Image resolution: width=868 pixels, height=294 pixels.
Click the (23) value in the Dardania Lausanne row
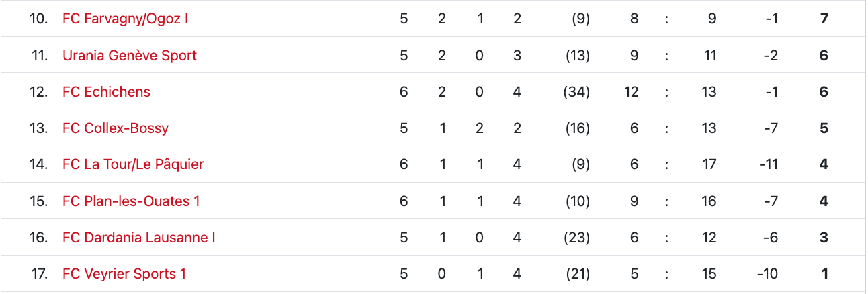(576, 238)
